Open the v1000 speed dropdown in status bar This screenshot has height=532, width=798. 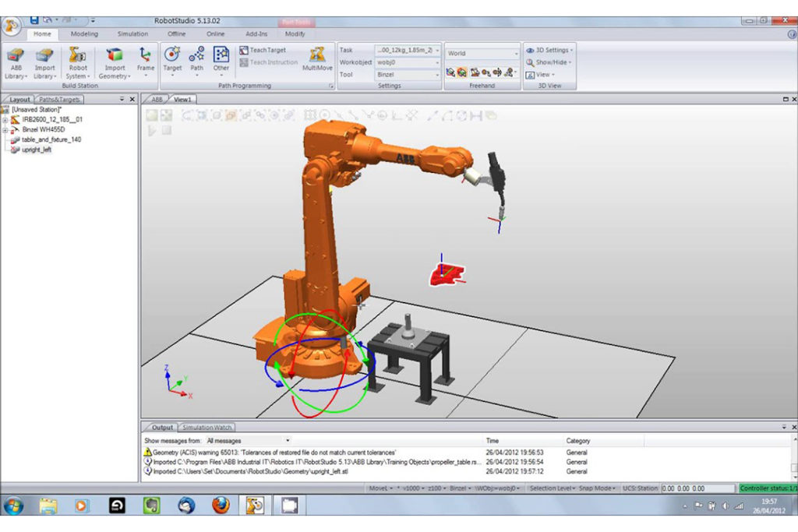tap(411, 488)
